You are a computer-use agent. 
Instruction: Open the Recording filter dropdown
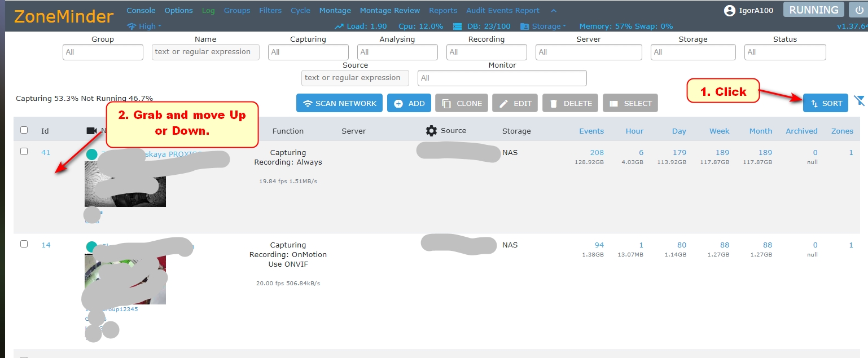pos(486,52)
